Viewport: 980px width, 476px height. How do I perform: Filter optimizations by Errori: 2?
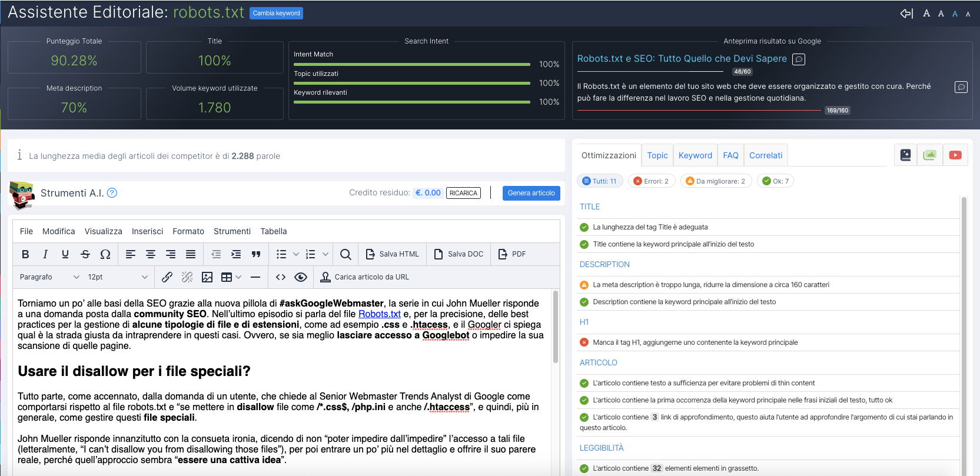click(x=651, y=181)
